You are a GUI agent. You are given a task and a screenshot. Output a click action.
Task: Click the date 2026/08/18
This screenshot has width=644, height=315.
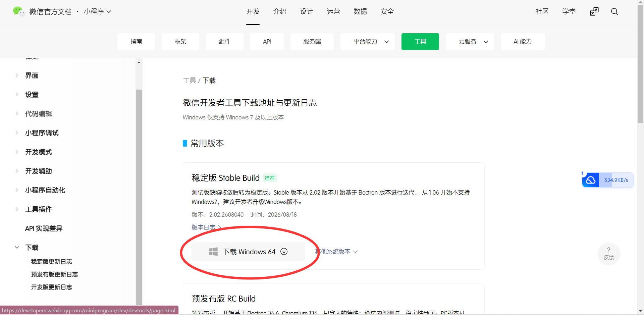click(282, 215)
